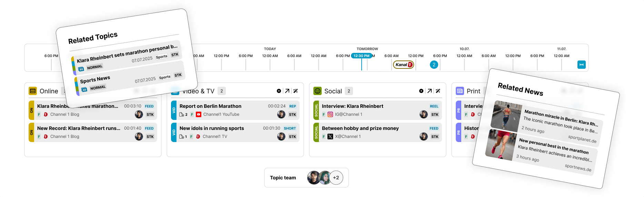644x197 pixels.
Task: Click the Social column smiley icon
Action: 318,91
